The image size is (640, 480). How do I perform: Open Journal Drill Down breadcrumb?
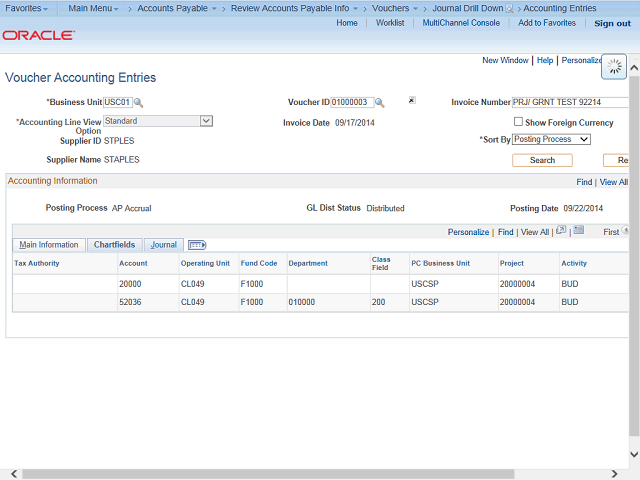pyautogui.click(x=467, y=8)
